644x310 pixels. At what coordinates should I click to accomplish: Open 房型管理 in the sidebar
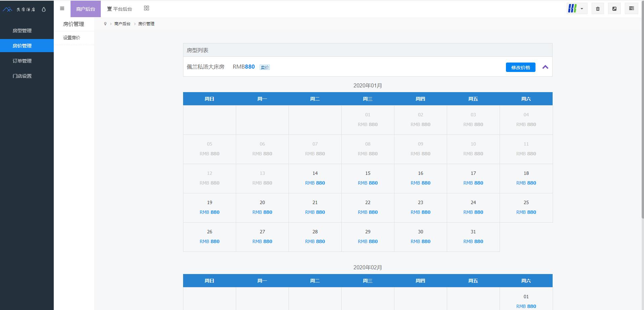click(x=22, y=31)
